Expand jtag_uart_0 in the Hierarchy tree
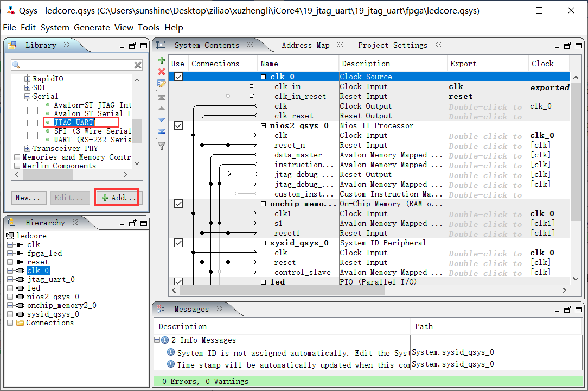The height and width of the screenshot is (391, 588). point(10,279)
